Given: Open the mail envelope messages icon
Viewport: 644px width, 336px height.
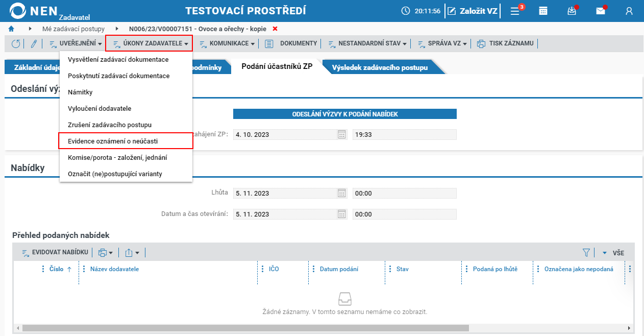Looking at the screenshot, I should pos(601,11).
